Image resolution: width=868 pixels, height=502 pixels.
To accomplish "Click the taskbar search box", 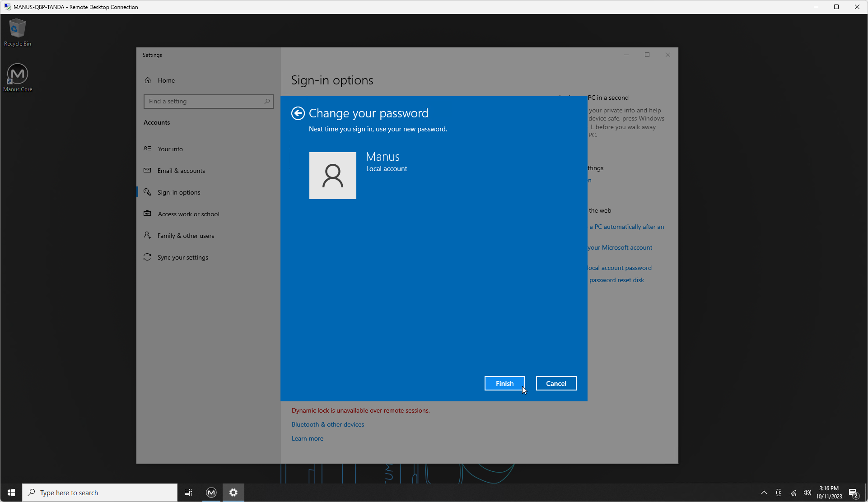I will click(100, 493).
